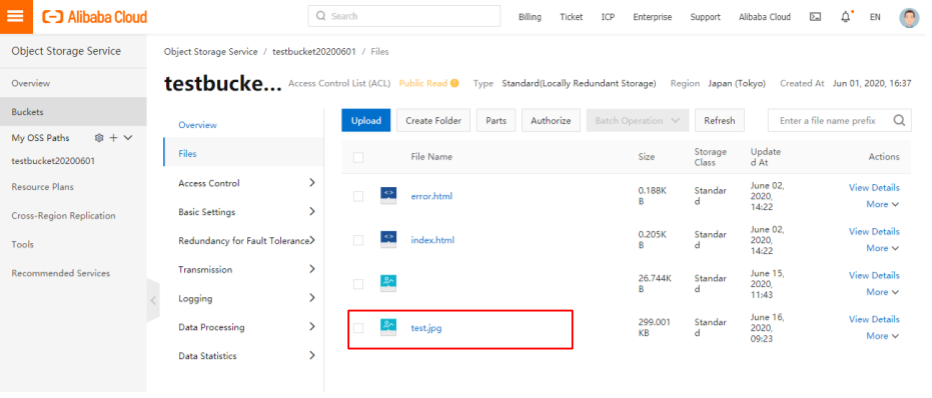Check the test.jpg row checkbox

tap(358, 328)
